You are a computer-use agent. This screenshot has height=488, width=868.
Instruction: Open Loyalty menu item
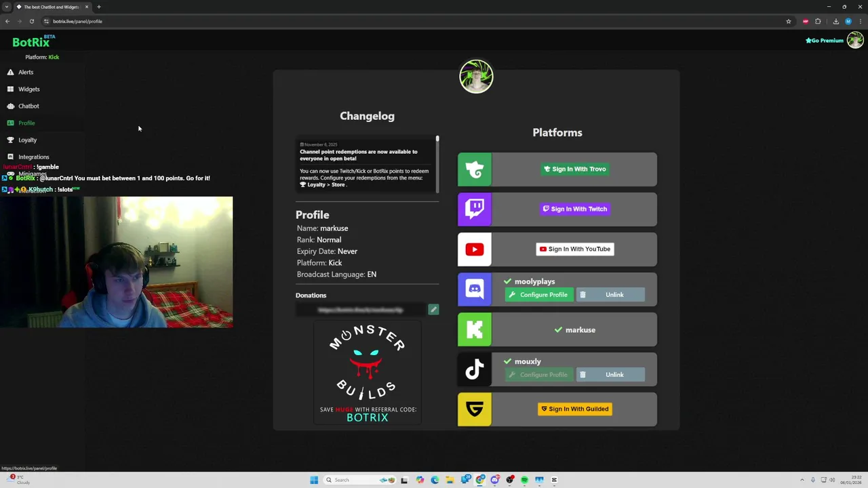(x=27, y=140)
